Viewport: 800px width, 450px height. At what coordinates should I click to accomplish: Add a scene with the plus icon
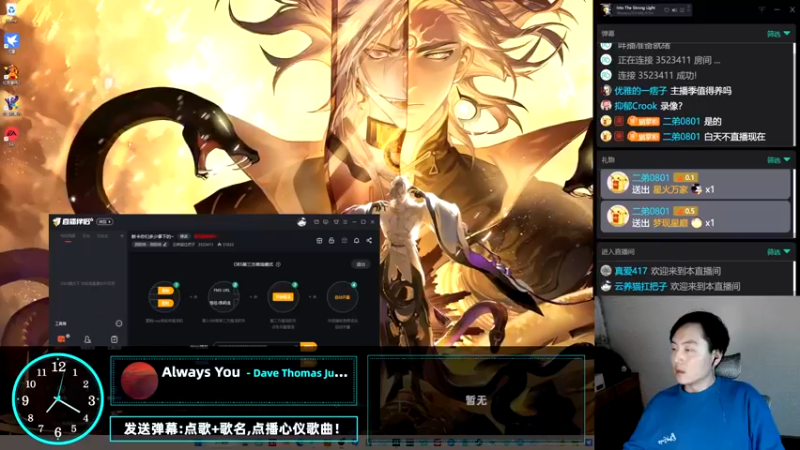tap(122, 236)
